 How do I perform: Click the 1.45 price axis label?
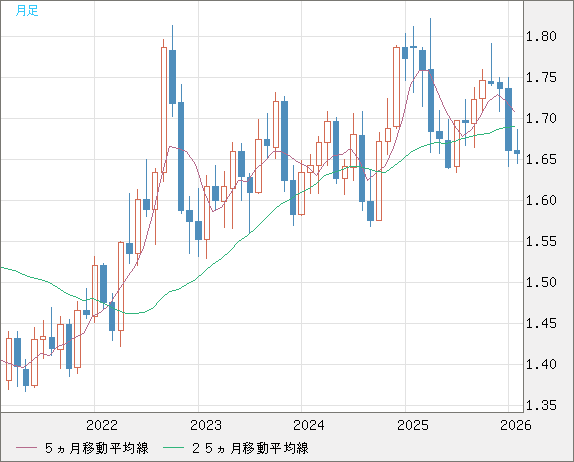coord(541,323)
